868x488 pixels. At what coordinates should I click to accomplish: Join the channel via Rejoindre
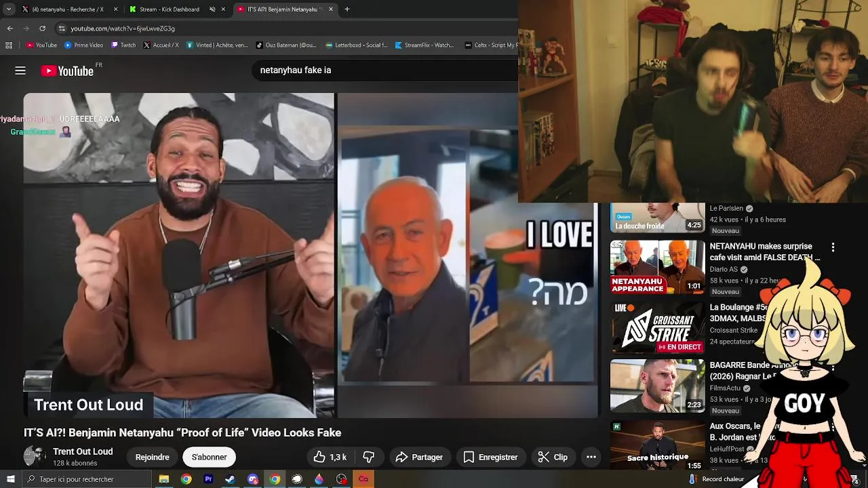click(153, 457)
